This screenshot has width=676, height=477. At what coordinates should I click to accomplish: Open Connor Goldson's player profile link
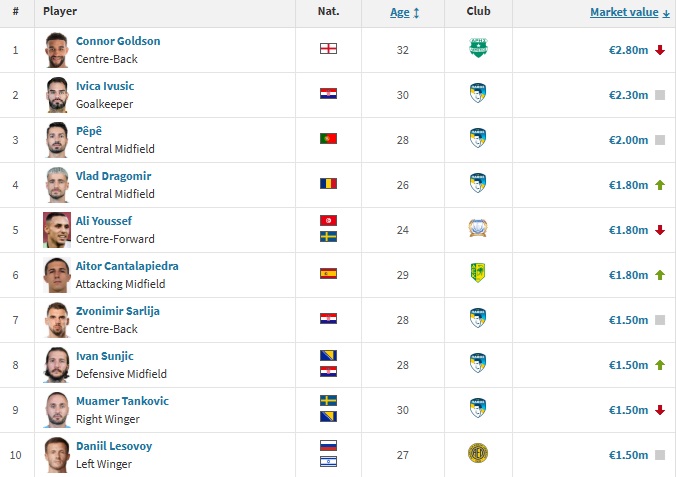[118, 41]
